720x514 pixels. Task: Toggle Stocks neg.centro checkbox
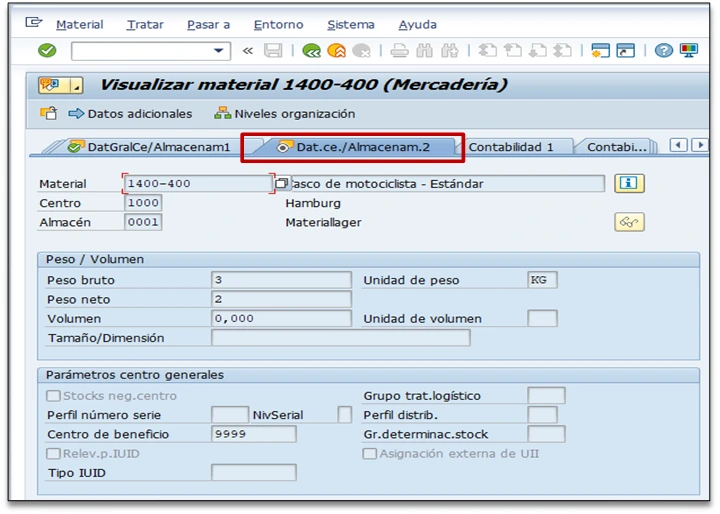[53, 395]
